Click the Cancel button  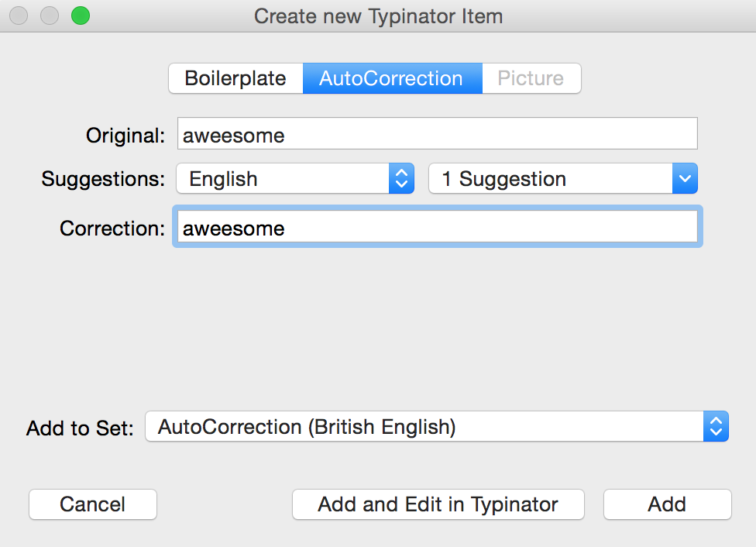(93, 504)
